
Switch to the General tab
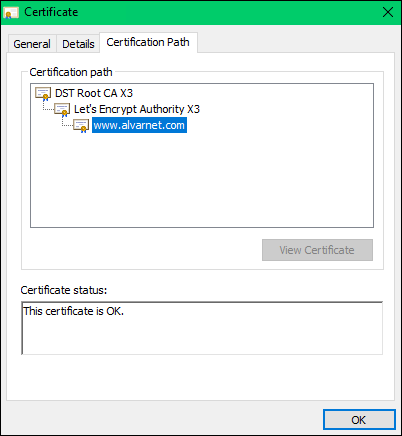32,44
